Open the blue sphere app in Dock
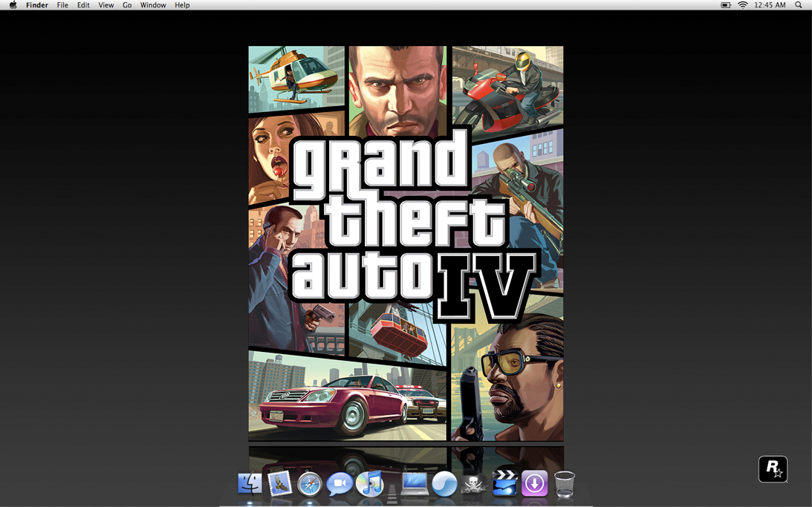 point(444,484)
